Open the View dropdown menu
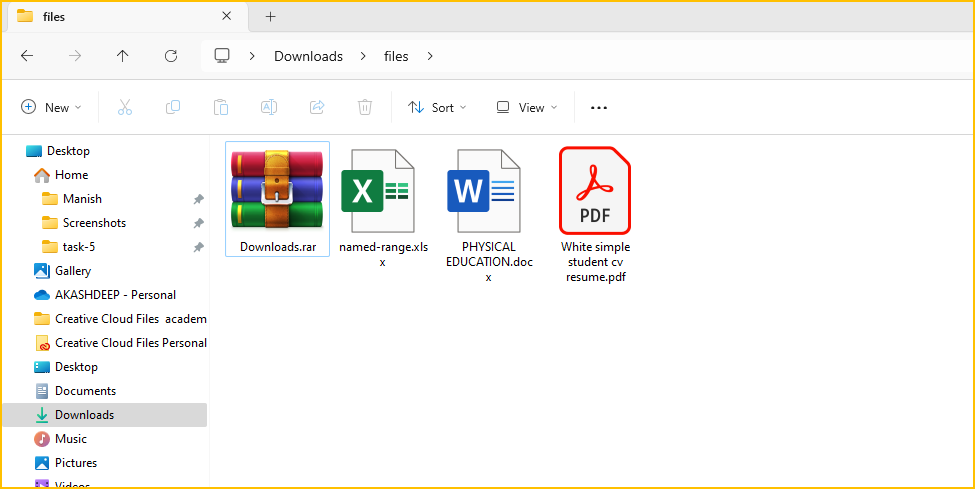 (527, 107)
